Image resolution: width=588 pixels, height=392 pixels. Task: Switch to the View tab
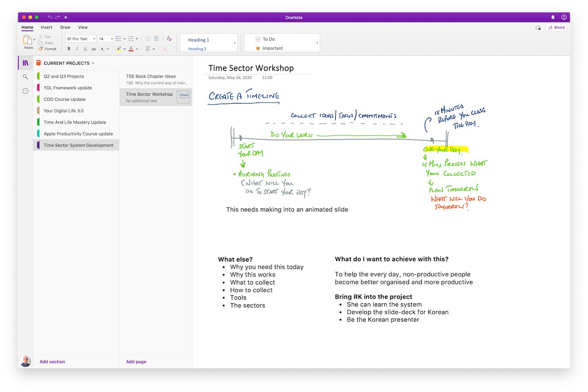[83, 27]
